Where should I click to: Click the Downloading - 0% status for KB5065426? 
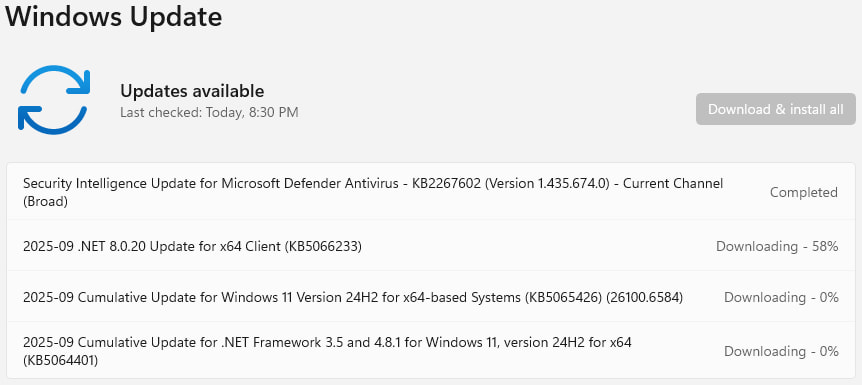coord(781,298)
